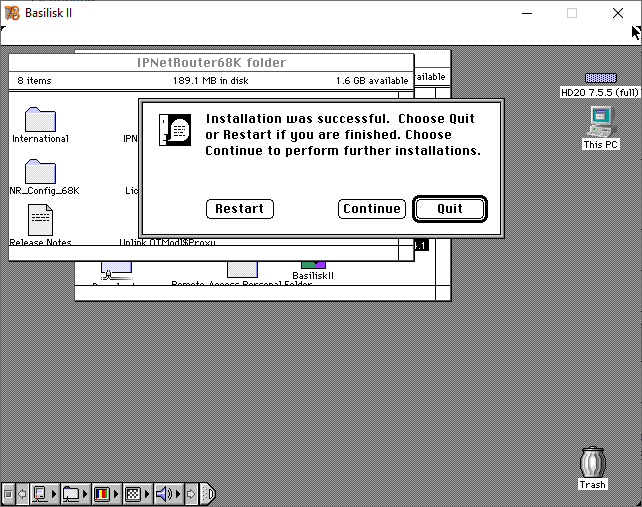This screenshot has width=642, height=507.
Task: Select the BasiliskII icon in background window
Action: point(313,266)
